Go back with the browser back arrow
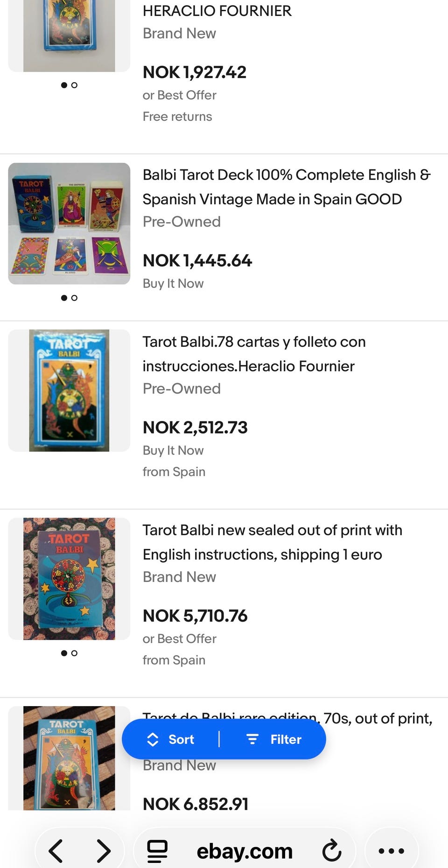Image resolution: width=448 pixels, height=868 pixels. [x=56, y=851]
